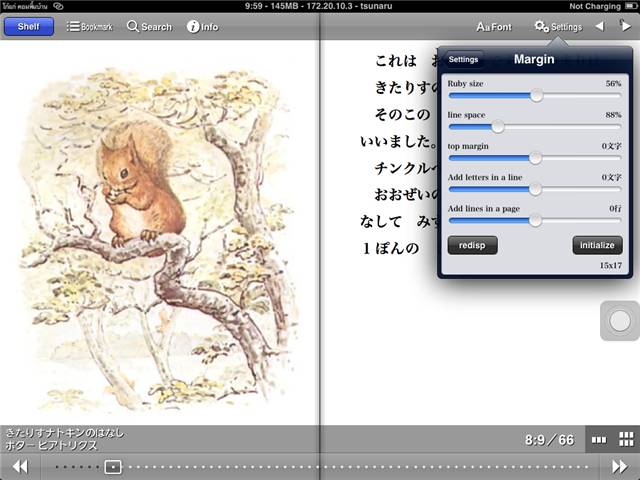Screen dimensions: 640x480
Task: Click the battery Not Charging status
Action: tap(602, 6)
